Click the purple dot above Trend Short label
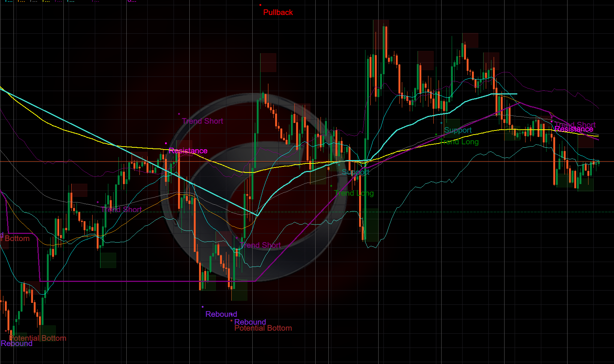Image resolution: width=614 pixels, height=364 pixels. [179, 114]
